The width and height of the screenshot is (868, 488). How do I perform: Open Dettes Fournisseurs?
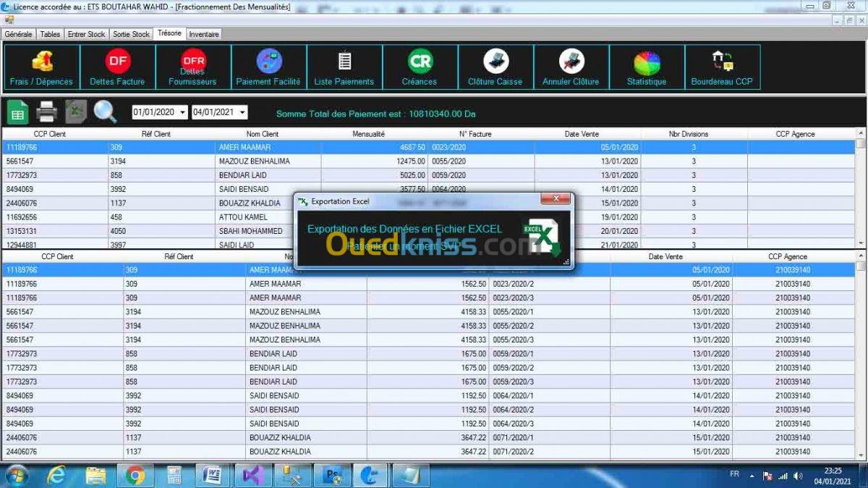[193, 67]
